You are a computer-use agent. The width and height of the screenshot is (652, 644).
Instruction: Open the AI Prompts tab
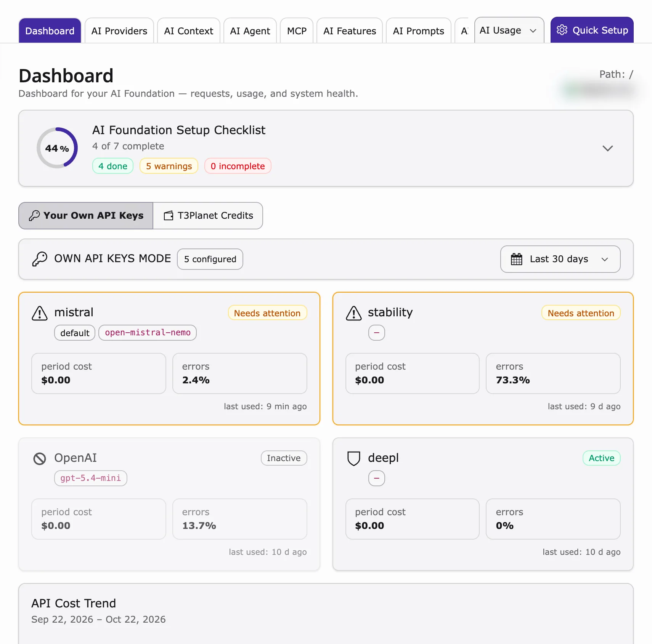pos(419,30)
